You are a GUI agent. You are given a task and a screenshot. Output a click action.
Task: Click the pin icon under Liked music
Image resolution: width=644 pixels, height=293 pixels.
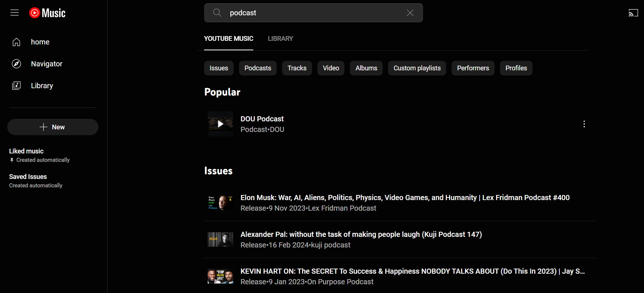click(x=12, y=160)
